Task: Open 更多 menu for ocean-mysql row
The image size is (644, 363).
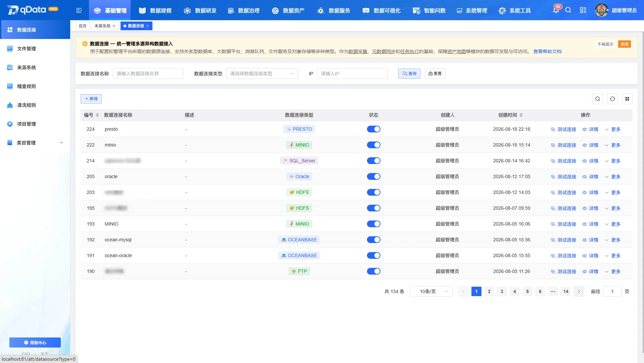Action: (x=612, y=240)
